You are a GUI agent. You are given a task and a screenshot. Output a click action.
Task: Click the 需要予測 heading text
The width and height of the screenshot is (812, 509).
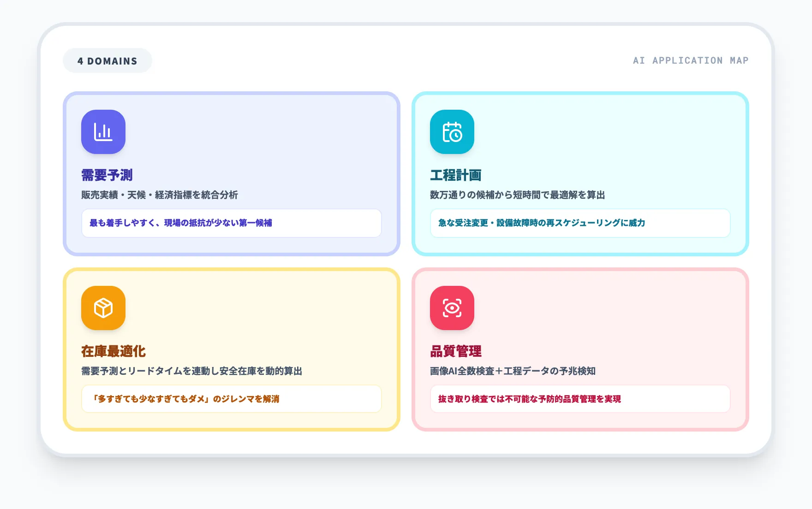(106, 175)
